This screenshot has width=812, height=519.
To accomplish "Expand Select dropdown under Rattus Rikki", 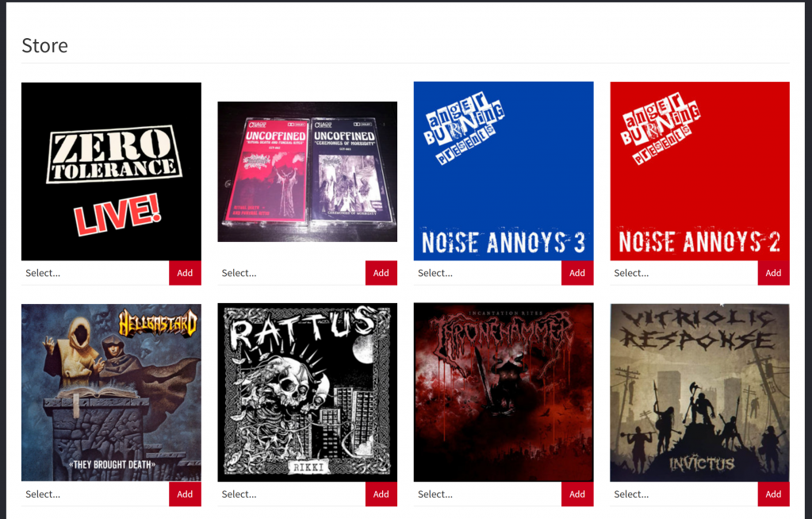I will tap(291, 494).
